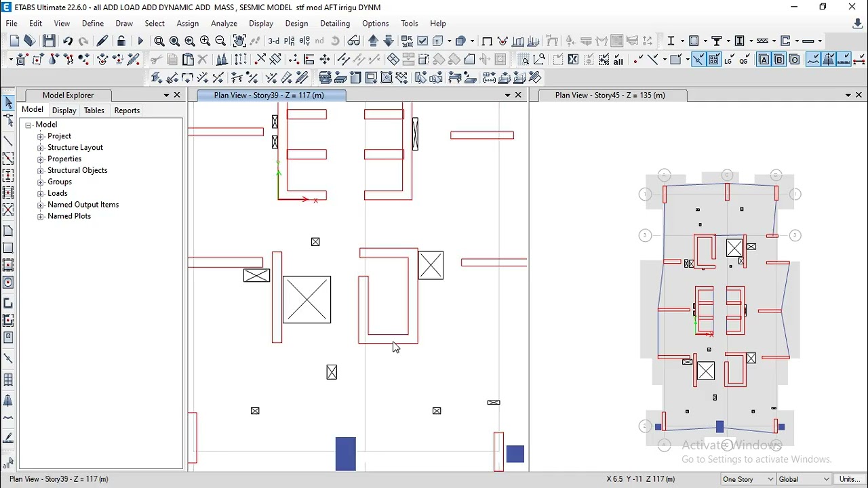
Task: Expand the Structure Layout node
Action: tap(40, 148)
